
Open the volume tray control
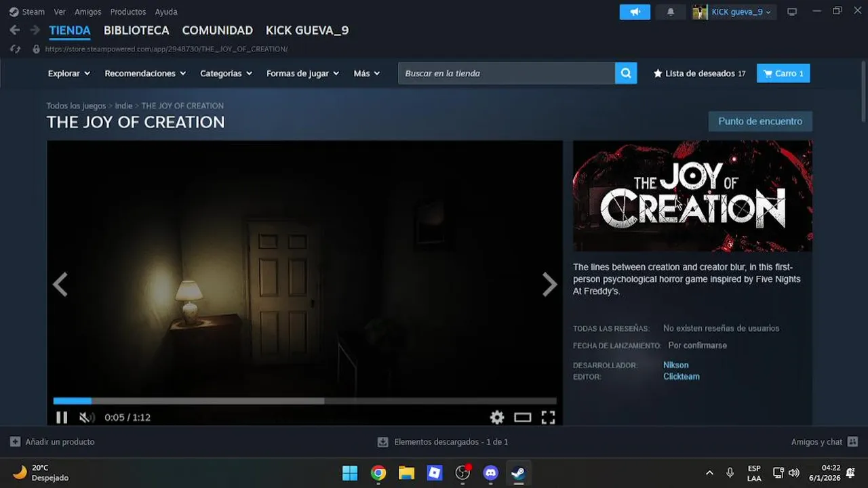coord(794,472)
